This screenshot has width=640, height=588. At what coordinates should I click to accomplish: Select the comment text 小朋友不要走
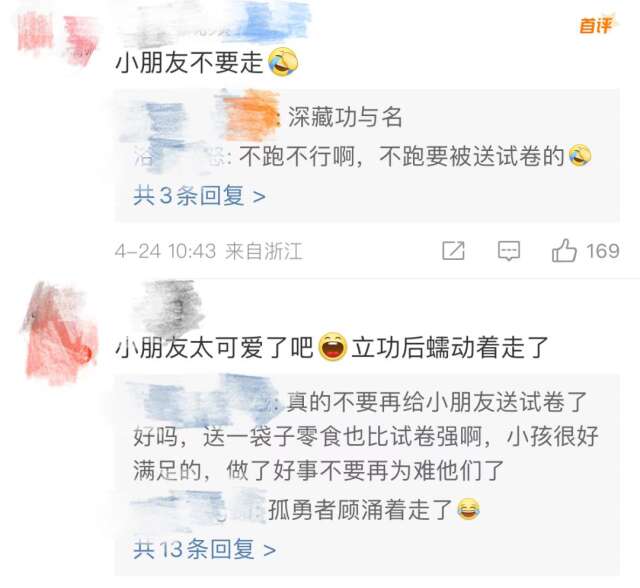pyautogui.click(x=189, y=63)
